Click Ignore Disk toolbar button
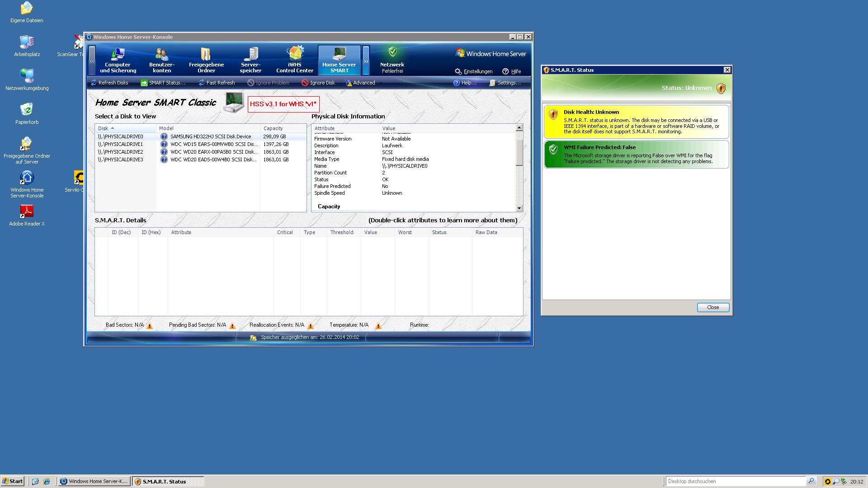Viewport: 868px width, 488px height. pos(318,83)
